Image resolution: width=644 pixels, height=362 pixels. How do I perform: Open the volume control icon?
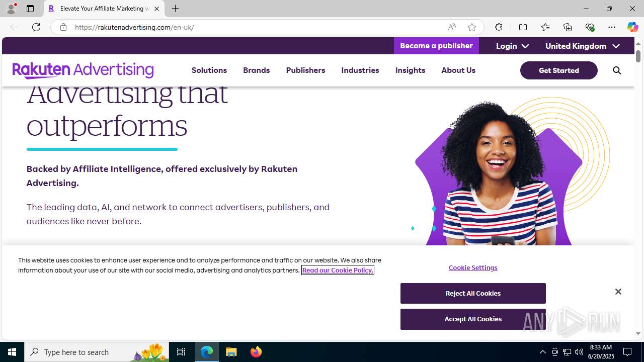[x=579, y=352]
